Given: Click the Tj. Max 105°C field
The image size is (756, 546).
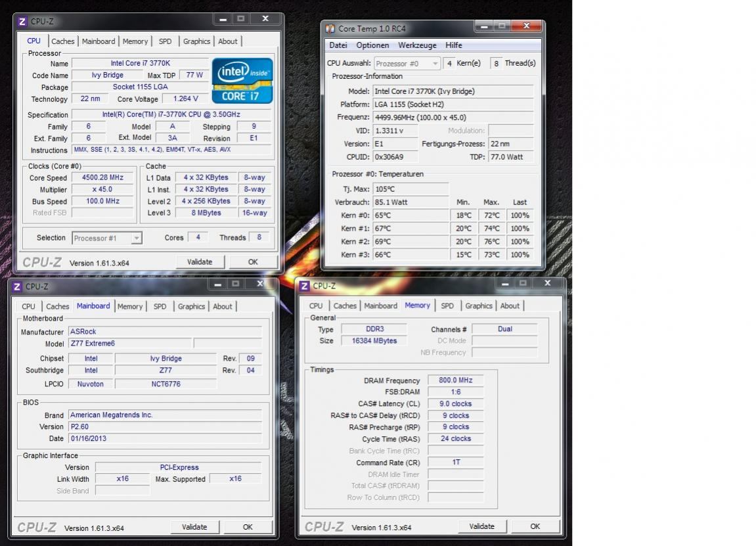Looking at the screenshot, I should pyautogui.click(x=411, y=190).
